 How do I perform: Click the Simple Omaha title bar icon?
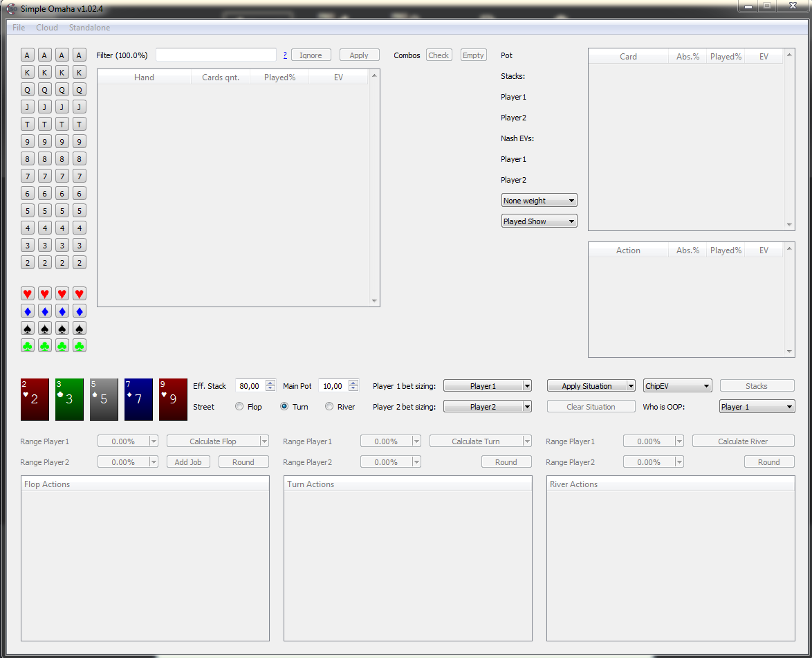tap(11, 9)
